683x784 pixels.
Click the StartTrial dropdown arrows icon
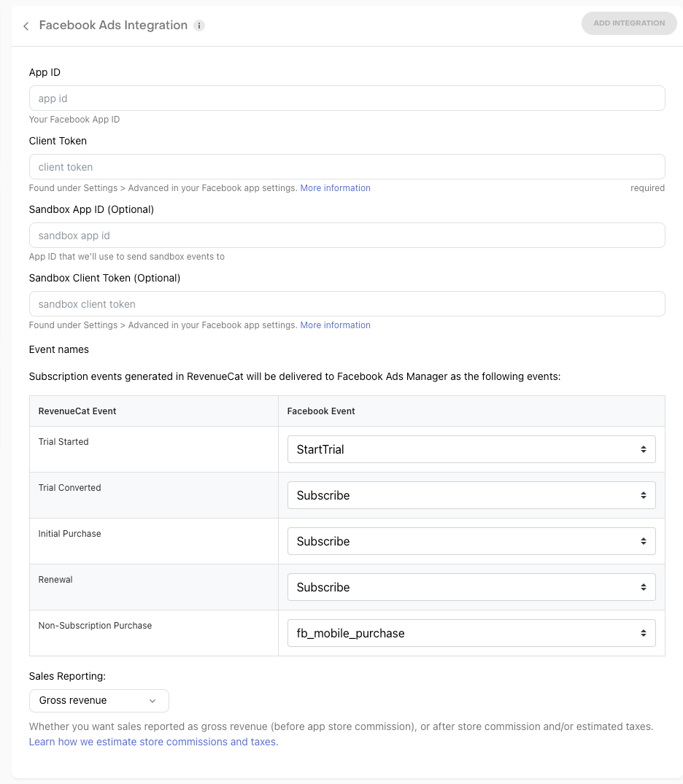click(x=644, y=449)
